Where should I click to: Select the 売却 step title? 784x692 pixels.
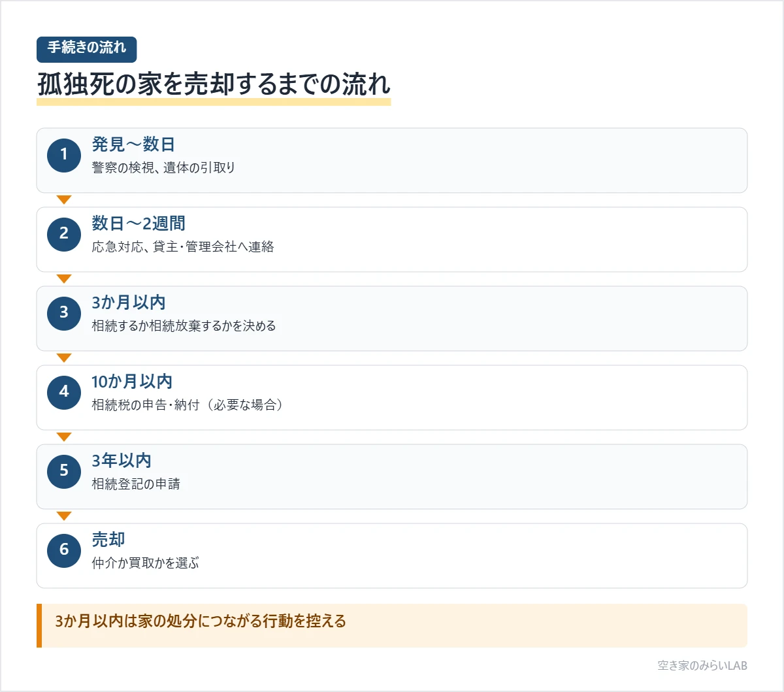point(108,540)
